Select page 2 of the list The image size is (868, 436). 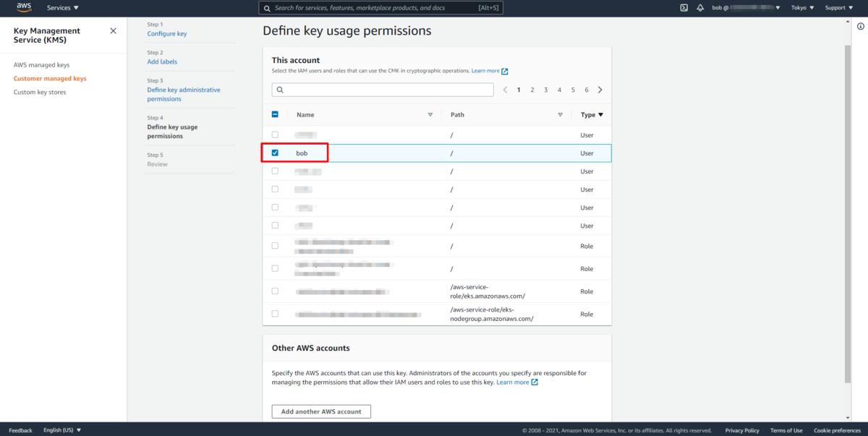point(532,90)
